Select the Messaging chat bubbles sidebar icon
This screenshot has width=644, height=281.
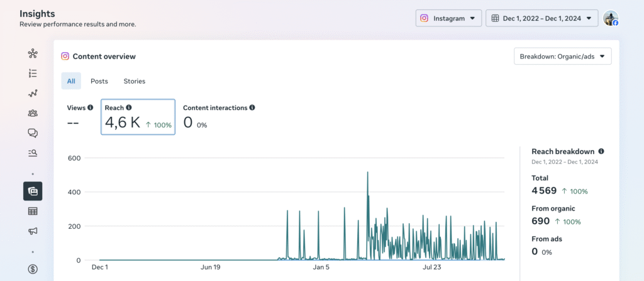33,133
